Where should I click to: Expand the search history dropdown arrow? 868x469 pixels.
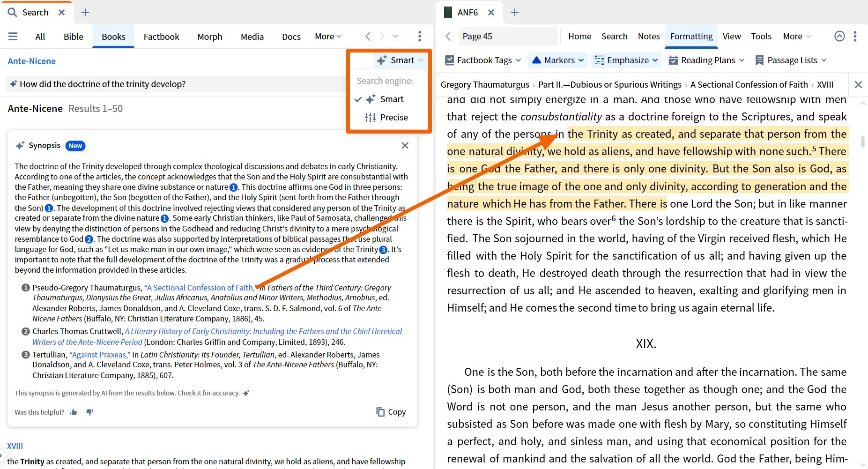[x=395, y=37]
